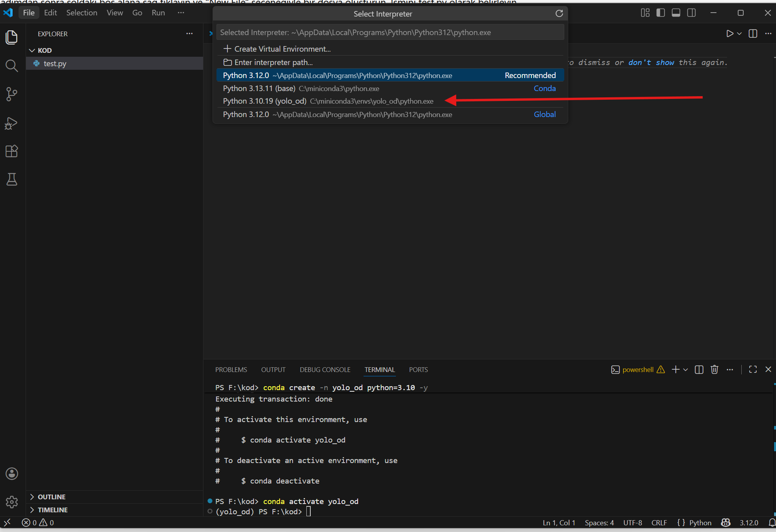Open the Testing flask icon
The image size is (776, 532).
12,180
